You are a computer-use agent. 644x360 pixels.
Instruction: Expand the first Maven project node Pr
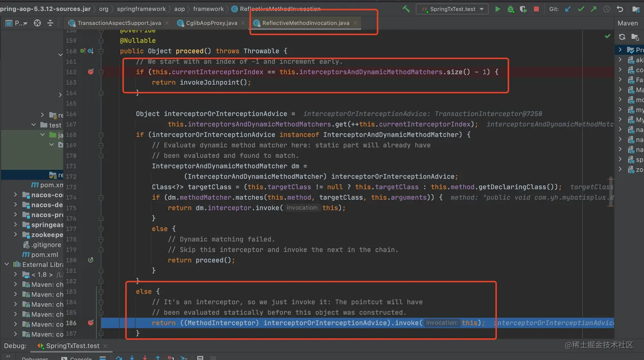620,50
